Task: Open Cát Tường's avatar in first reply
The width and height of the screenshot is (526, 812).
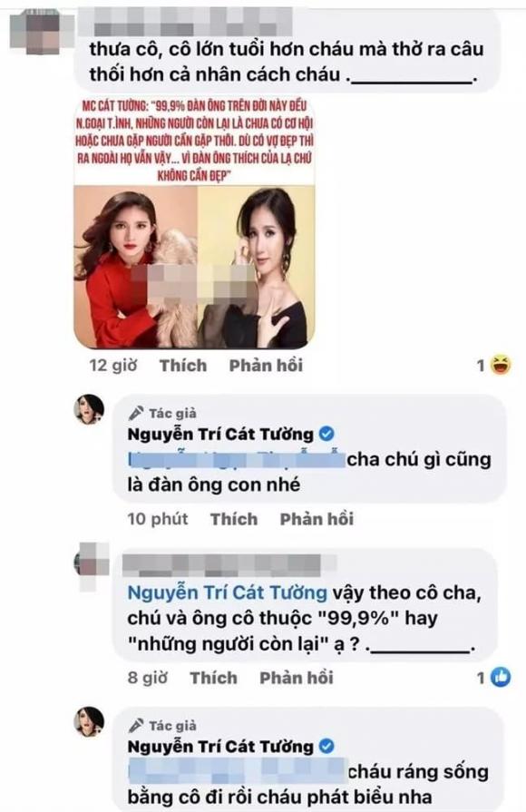Action: click(x=90, y=409)
